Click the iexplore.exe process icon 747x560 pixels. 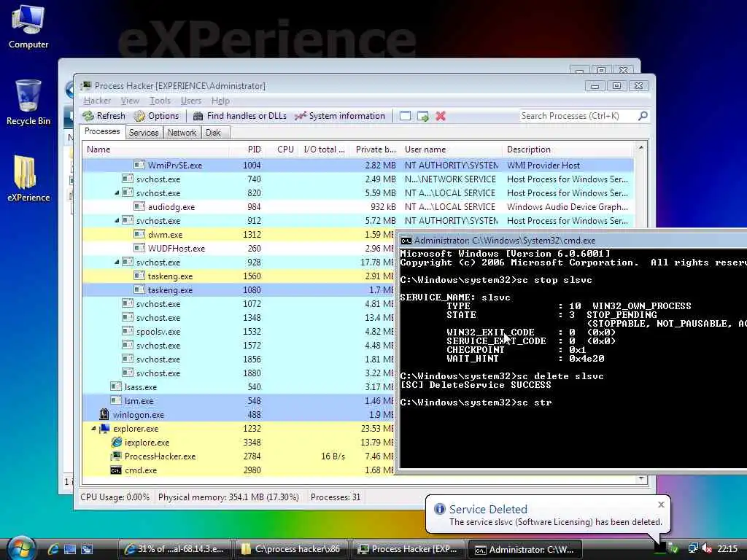116,443
